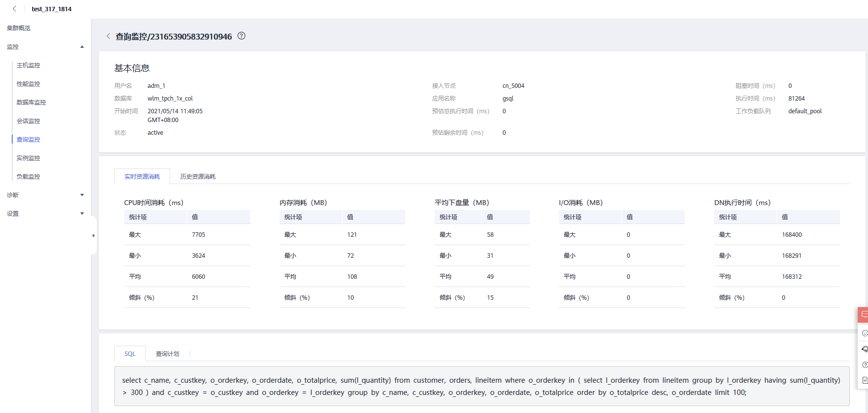Click the smiley feedback icon
The image size is (868, 413).
[864, 333]
